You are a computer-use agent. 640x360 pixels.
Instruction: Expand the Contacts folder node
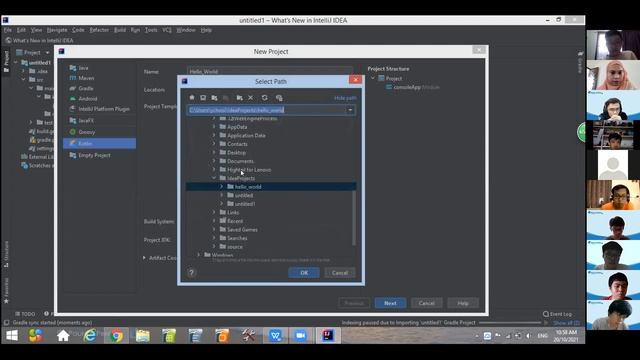tap(214, 144)
